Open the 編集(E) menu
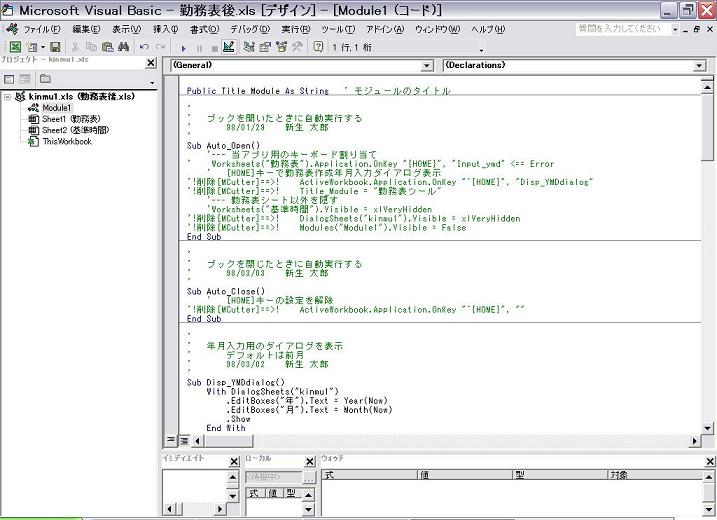This screenshot has height=520, width=717. (86, 29)
